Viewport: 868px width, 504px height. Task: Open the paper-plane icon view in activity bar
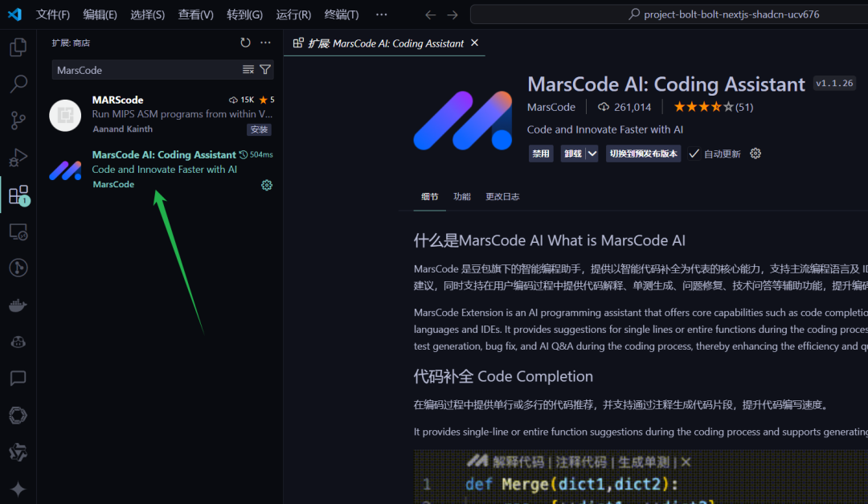click(18, 453)
